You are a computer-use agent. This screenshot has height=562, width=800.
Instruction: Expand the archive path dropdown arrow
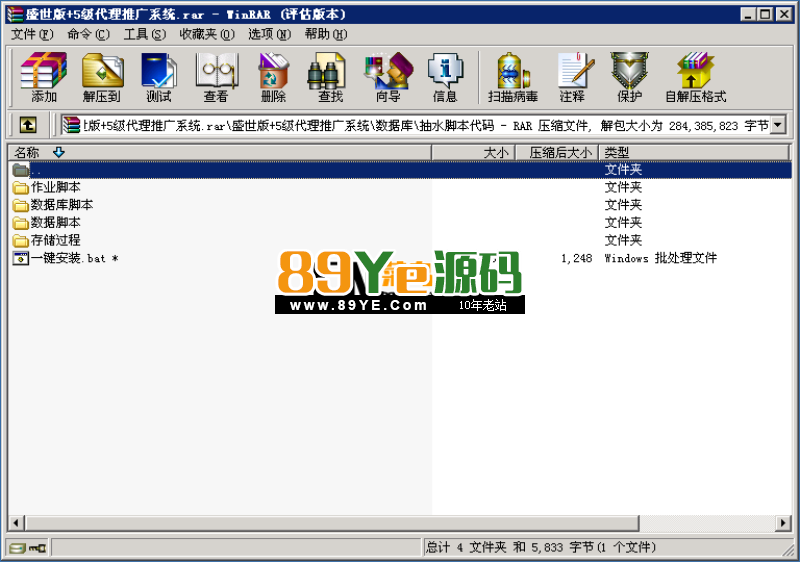click(778, 125)
